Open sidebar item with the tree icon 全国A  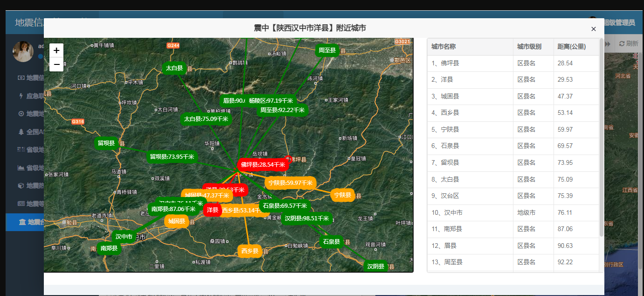click(x=31, y=132)
